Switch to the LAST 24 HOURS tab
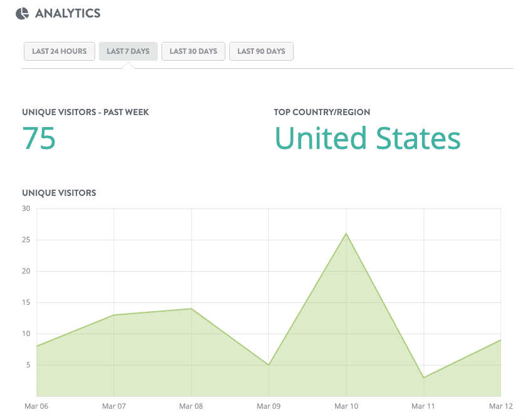This screenshot has width=526, height=420. 59,51
